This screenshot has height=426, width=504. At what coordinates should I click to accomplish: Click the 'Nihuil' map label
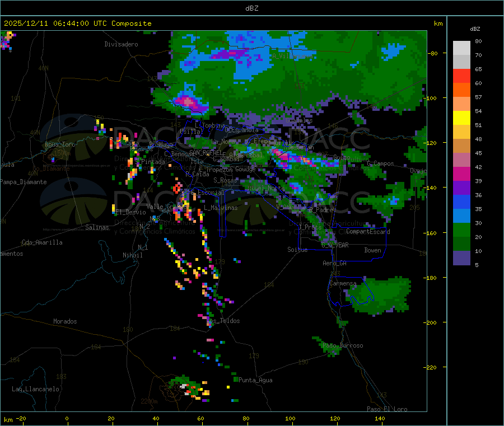[x=132, y=255]
